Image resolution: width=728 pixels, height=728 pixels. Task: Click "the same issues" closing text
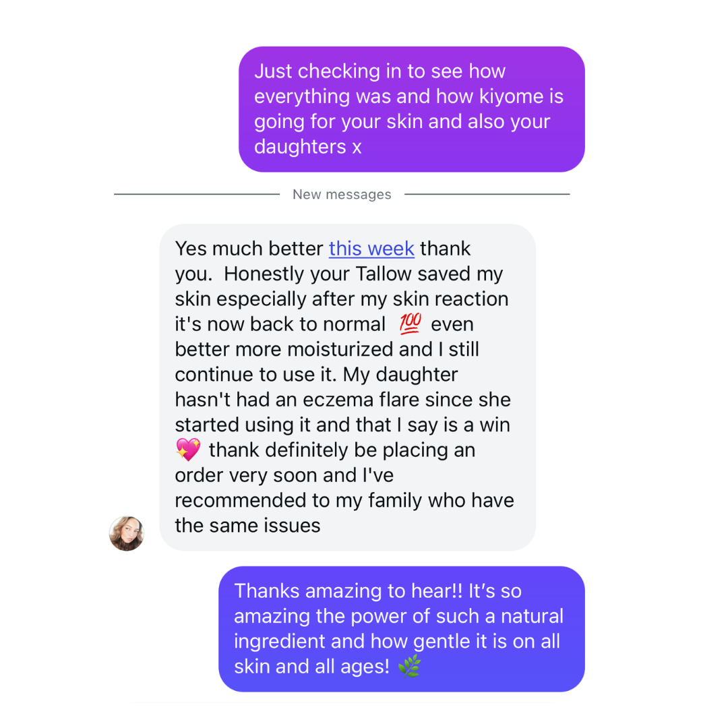247,526
